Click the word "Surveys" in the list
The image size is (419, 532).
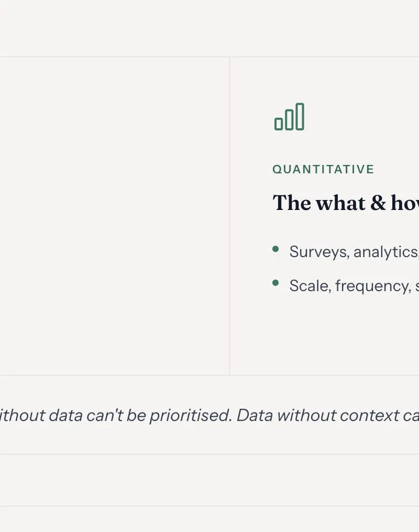pyautogui.click(x=319, y=252)
